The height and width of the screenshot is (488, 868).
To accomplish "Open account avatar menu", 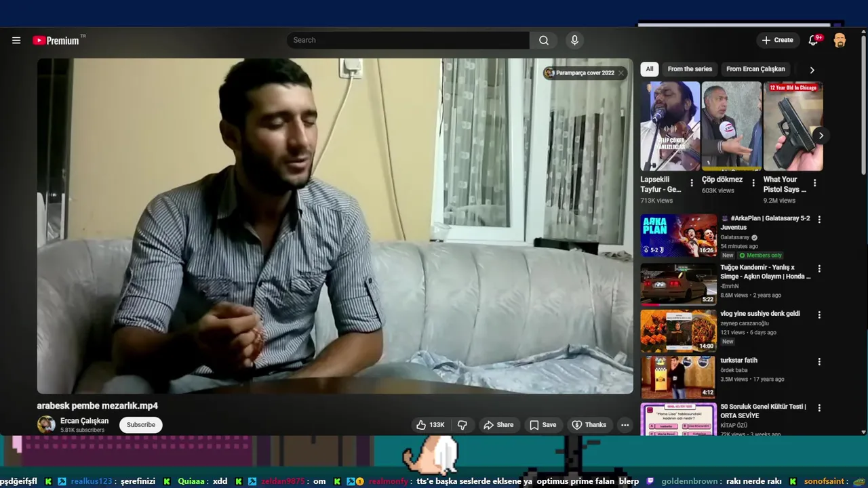I will (840, 40).
